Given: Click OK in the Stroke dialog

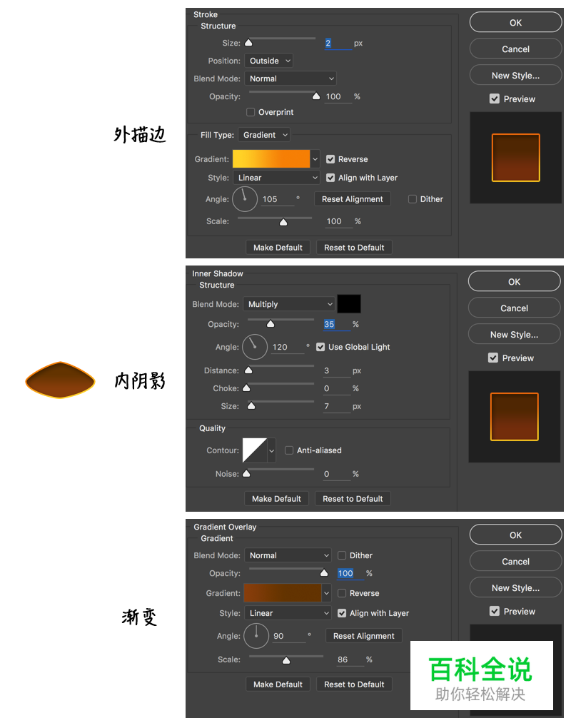Looking at the screenshot, I should (x=515, y=22).
